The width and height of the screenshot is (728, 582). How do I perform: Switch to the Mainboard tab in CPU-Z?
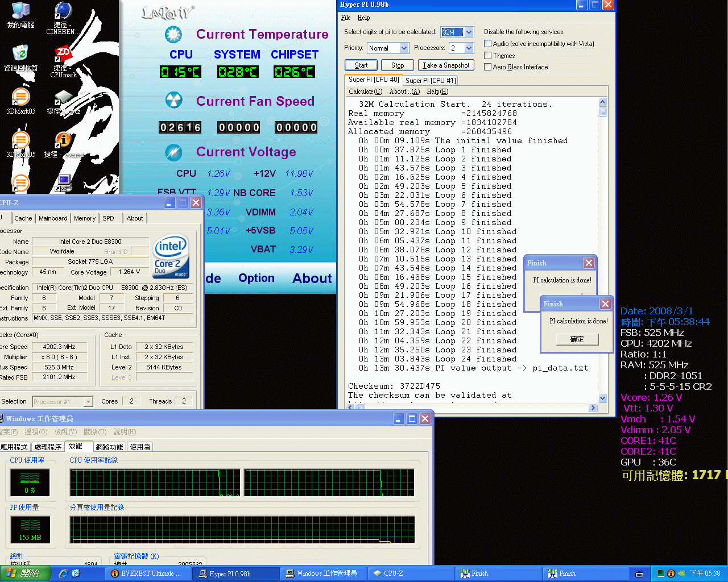[x=53, y=218]
